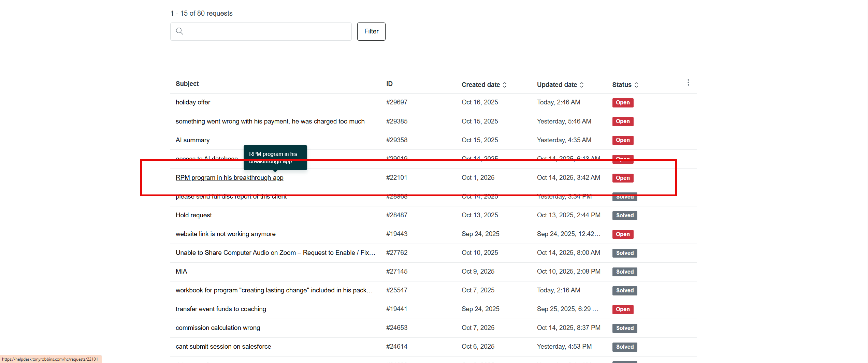
Task: Open the Zoom computer audio request
Action: point(275,253)
